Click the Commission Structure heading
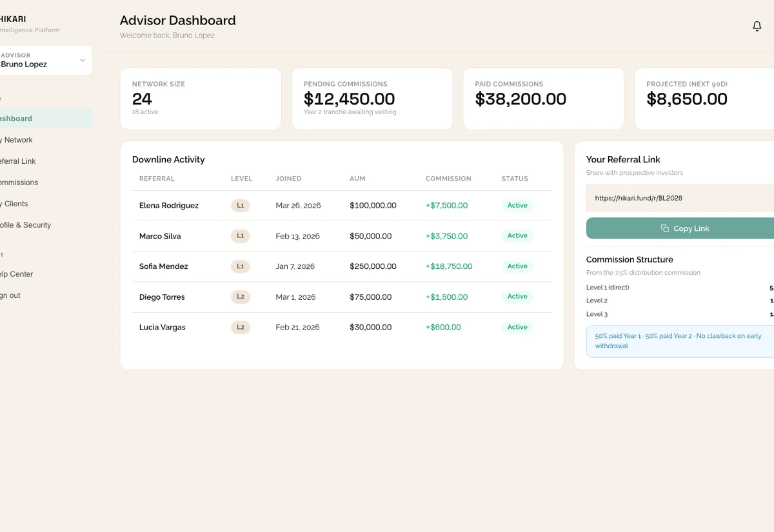The height and width of the screenshot is (532, 774). click(x=630, y=259)
